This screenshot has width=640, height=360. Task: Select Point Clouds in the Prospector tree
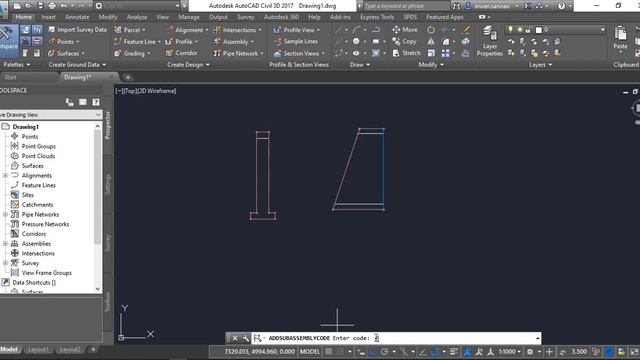pyautogui.click(x=38, y=156)
